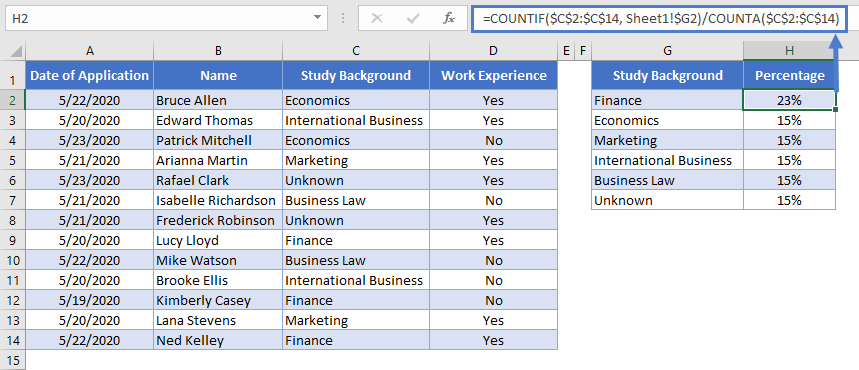Click the Study Background header in column C
Image resolution: width=859 pixels, height=370 pixels.
tap(356, 76)
